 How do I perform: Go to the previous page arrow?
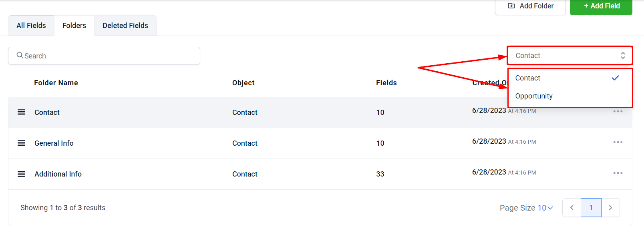(572, 208)
